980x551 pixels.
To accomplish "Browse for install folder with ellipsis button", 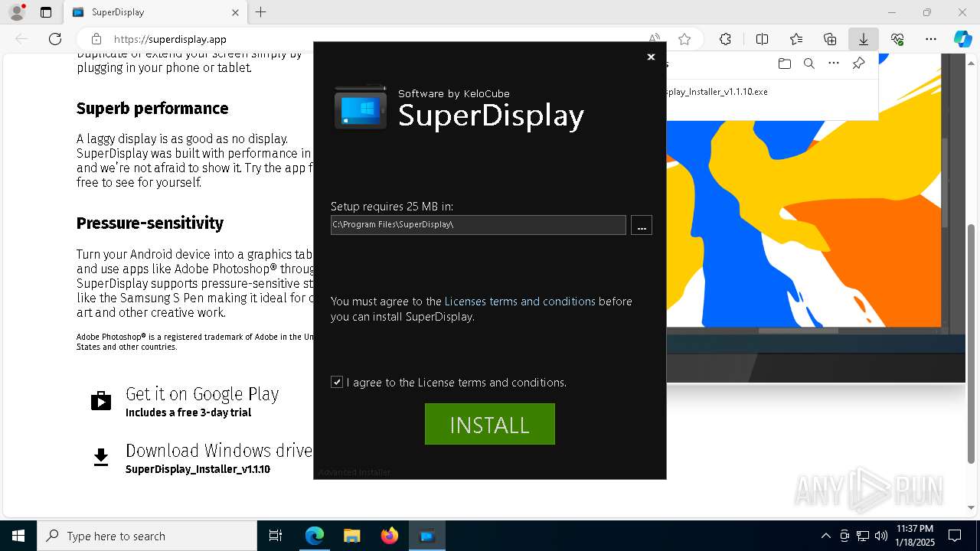I will click(x=642, y=225).
